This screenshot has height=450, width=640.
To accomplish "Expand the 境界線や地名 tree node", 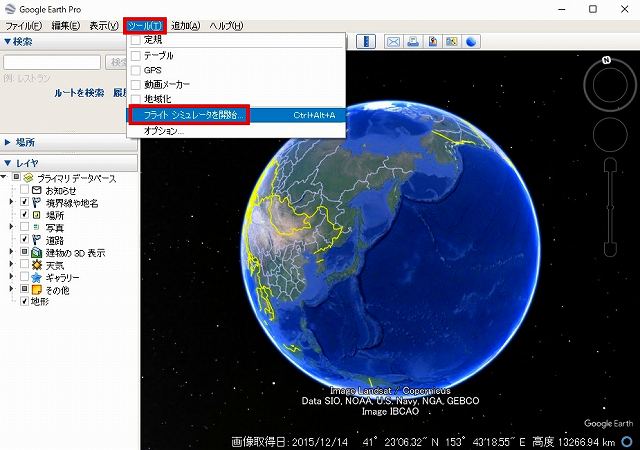I will pyautogui.click(x=11, y=202).
